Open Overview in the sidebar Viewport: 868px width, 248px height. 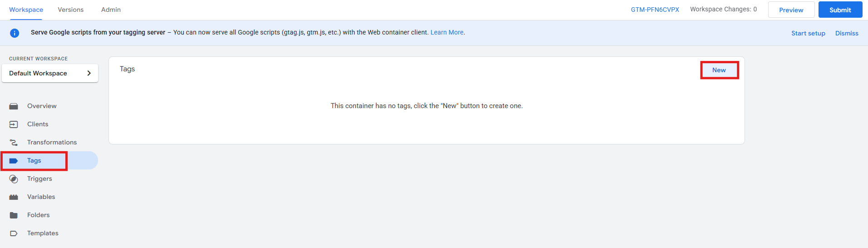point(49,106)
